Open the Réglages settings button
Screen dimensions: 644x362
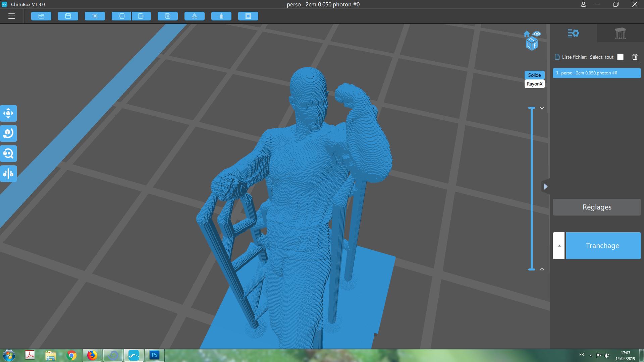coord(597,207)
